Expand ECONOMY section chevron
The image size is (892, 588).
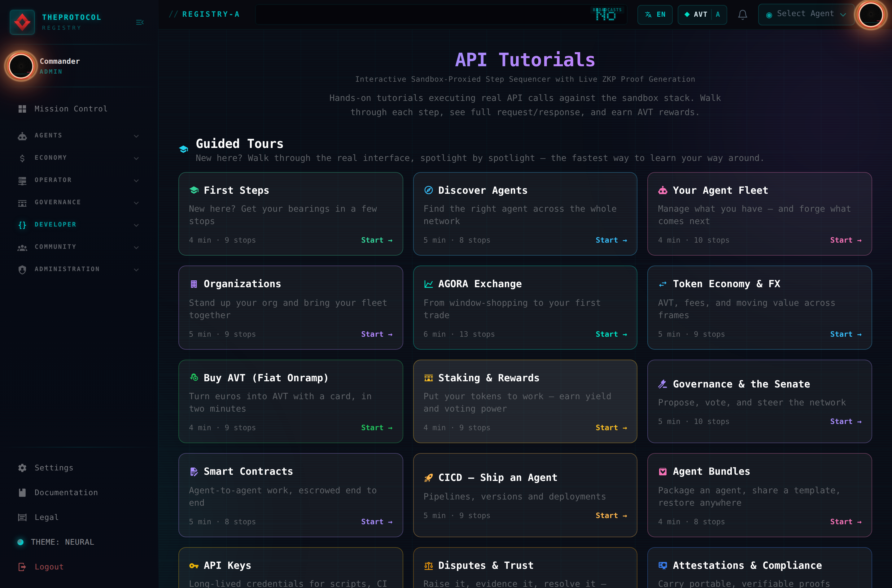[x=136, y=158]
